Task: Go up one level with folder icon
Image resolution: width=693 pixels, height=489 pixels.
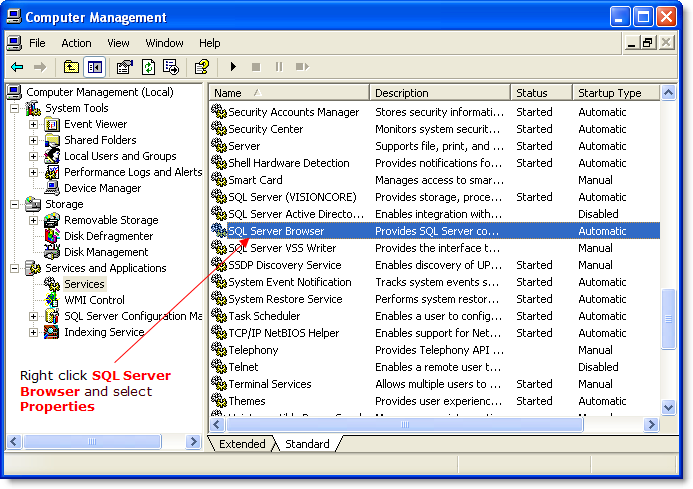Action: coord(71,67)
